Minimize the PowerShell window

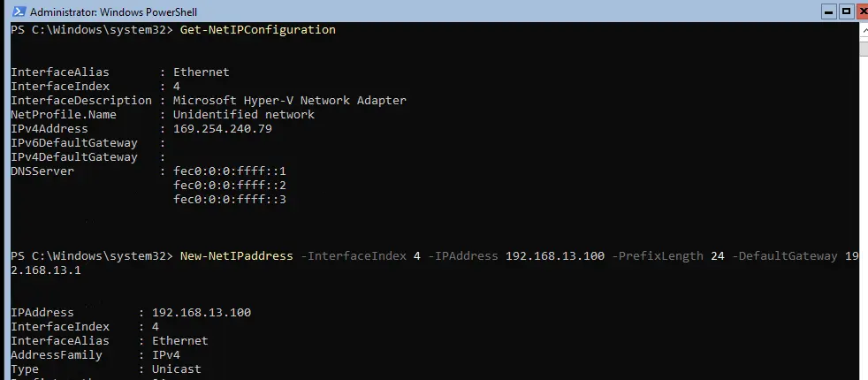828,11
